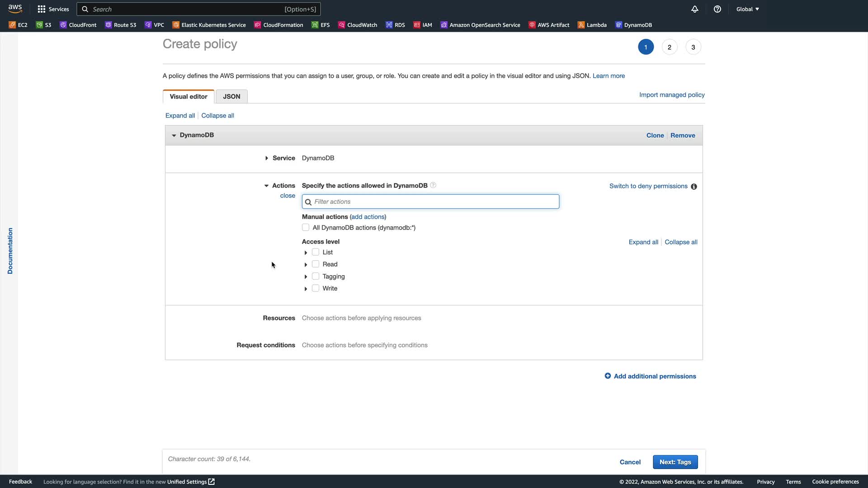Open the Global region dropdown
Image resolution: width=868 pixels, height=488 pixels.
(x=747, y=9)
